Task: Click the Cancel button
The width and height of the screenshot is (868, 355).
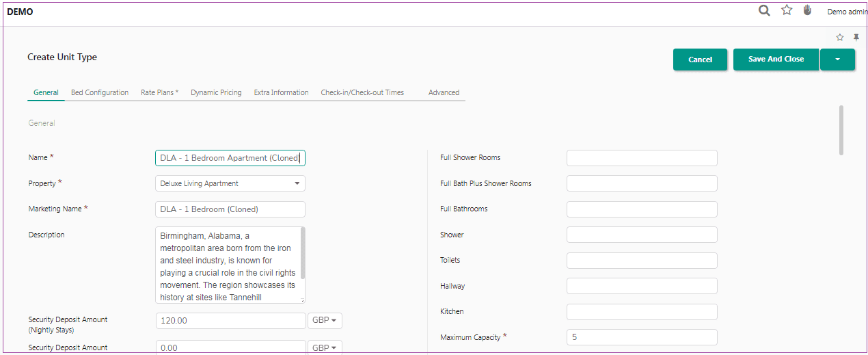Action: 700,60
